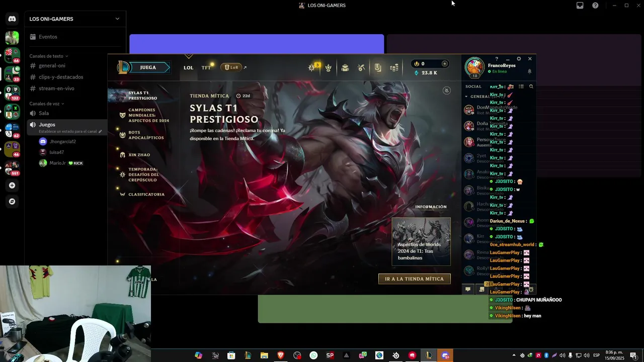Screen dimensions: 644x362
Task: Set a channel status via pencil icon
Action: [100, 132]
